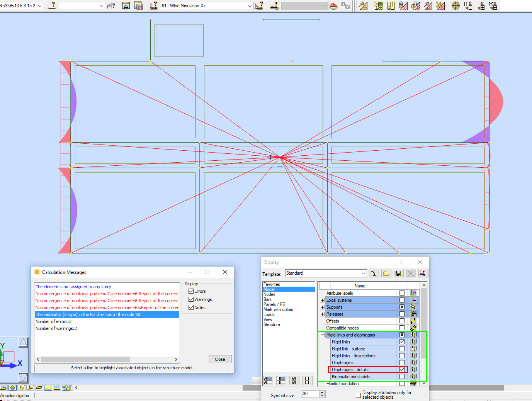
Task: Open the folder icon in the Display dialog
Action: coord(386,273)
